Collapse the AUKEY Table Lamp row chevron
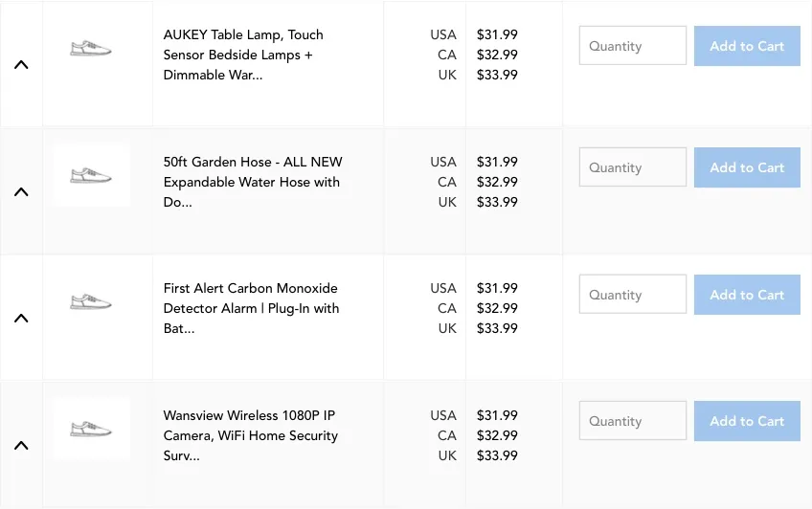 (x=21, y=65)
